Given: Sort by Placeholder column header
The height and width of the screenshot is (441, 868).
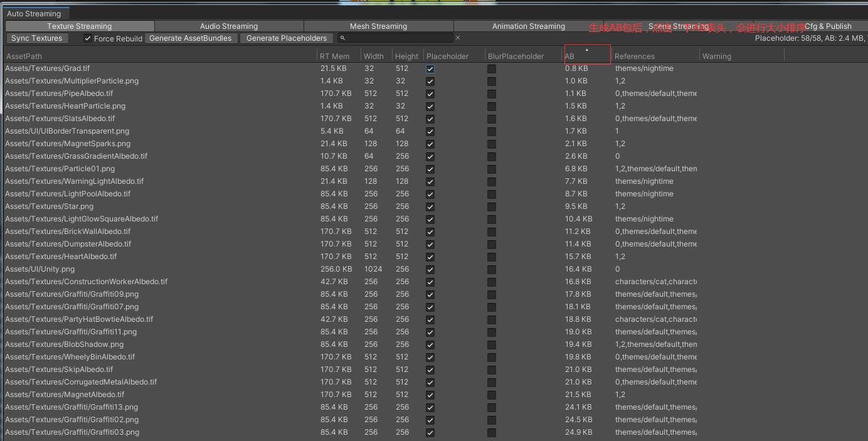Looking at the screenshot, I should 455,56.
